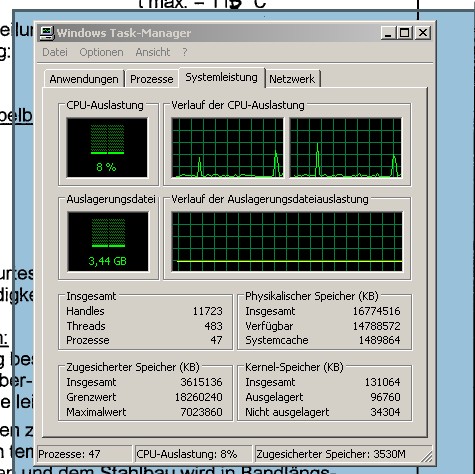Click the 'Handles' label
This screenshot has width=475, height=474.
(x=85, y=311)
